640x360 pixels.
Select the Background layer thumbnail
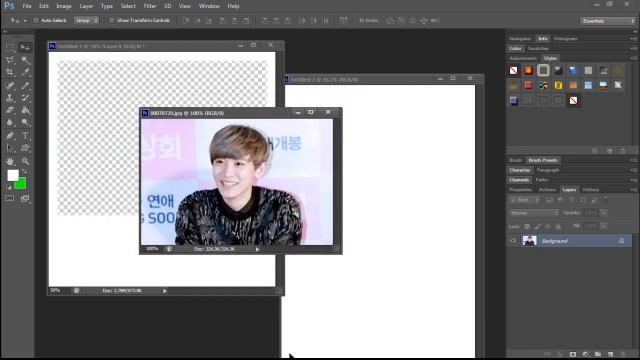coord(529,241)
